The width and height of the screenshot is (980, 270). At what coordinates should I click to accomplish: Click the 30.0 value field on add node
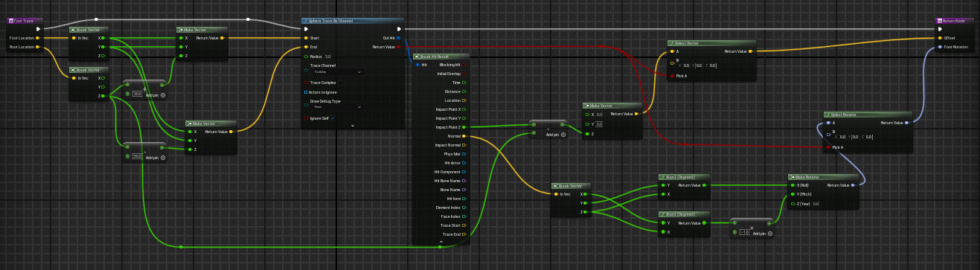137,94
